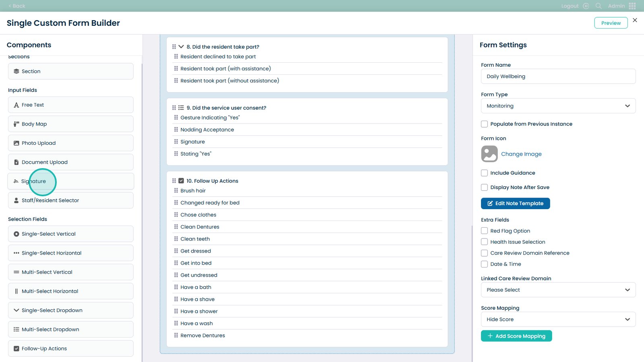Image resolution: width=644 pixels, height=362 pixels.
Task: Click the Form Name input field
Action: (x=558, y=76)
